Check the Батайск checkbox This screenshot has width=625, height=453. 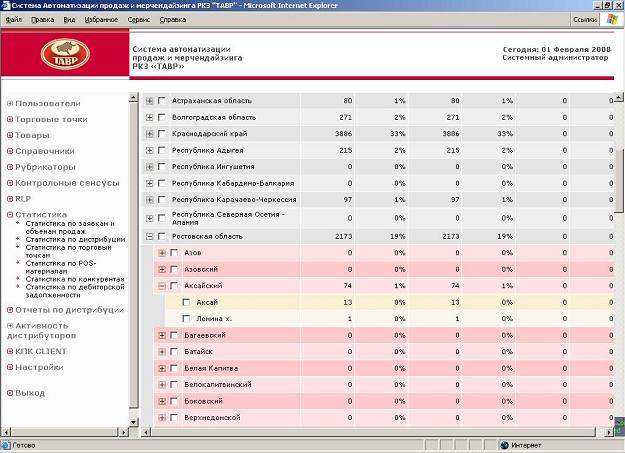[x=174, y=352]
